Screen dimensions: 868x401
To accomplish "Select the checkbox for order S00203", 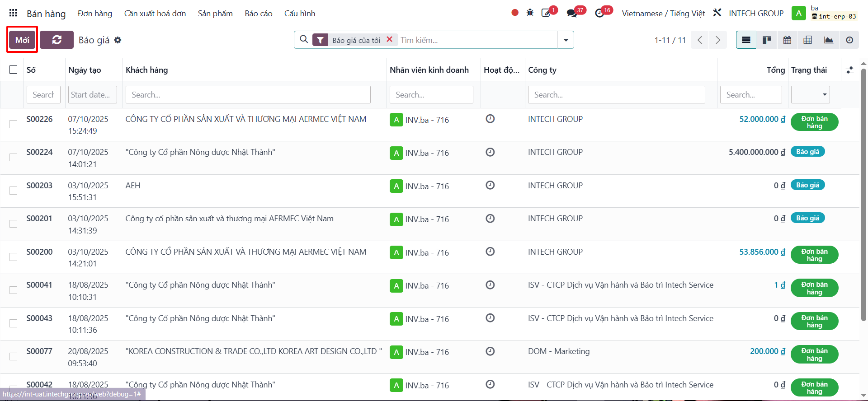I will (14, 191).
